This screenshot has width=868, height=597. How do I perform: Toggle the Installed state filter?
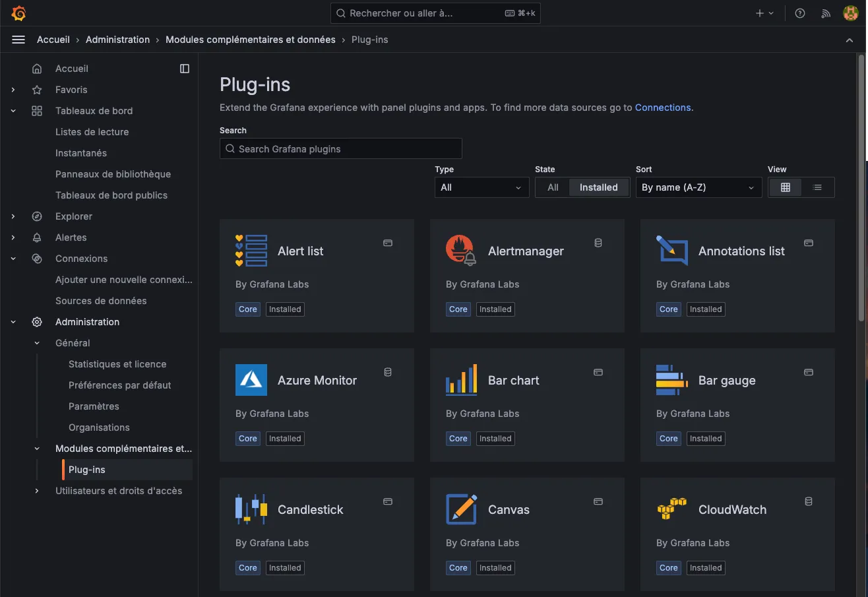pyautogui.click(x=598, y=187)
